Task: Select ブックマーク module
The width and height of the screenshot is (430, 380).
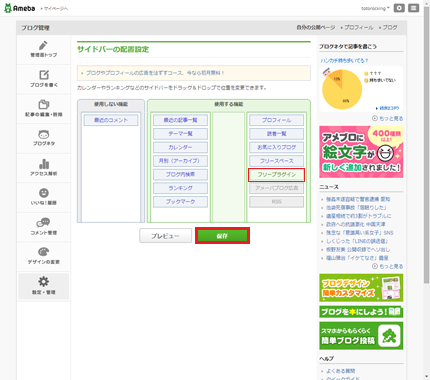Action: tap(180, 202)
